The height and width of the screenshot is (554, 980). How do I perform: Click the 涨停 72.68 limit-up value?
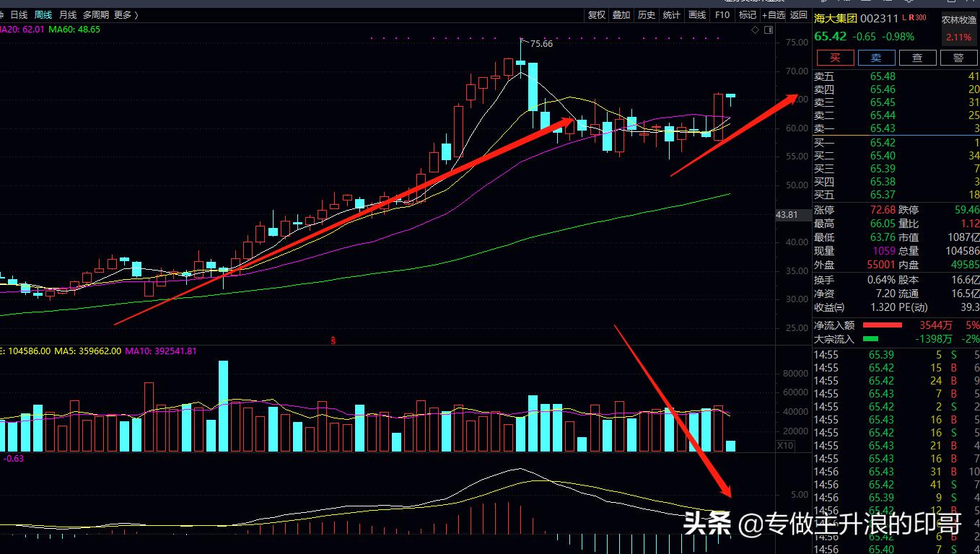(882, 210)
